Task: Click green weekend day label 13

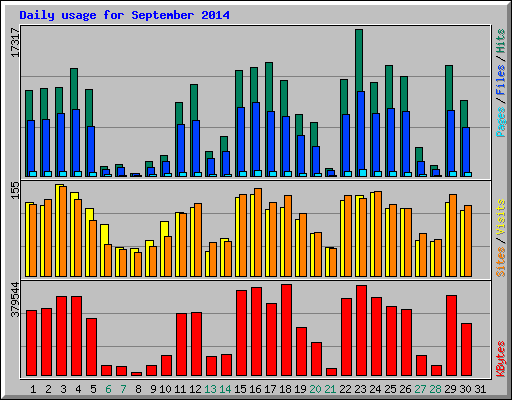Action: pos(210,389)
